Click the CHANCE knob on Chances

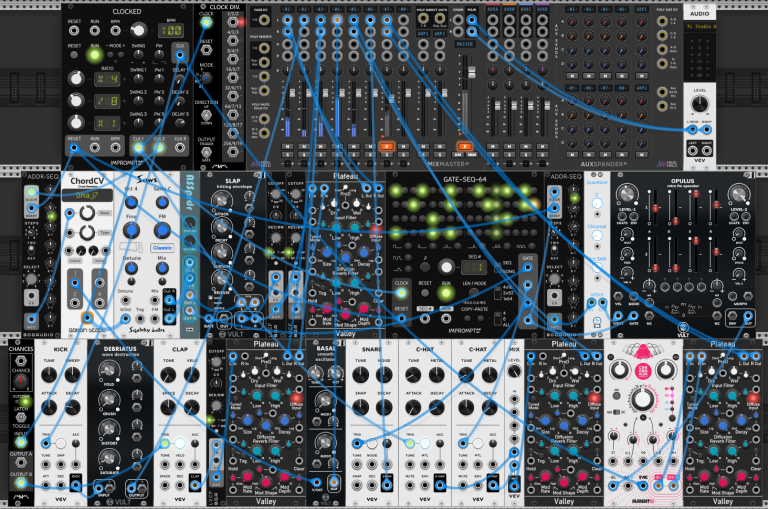point(21,381)
